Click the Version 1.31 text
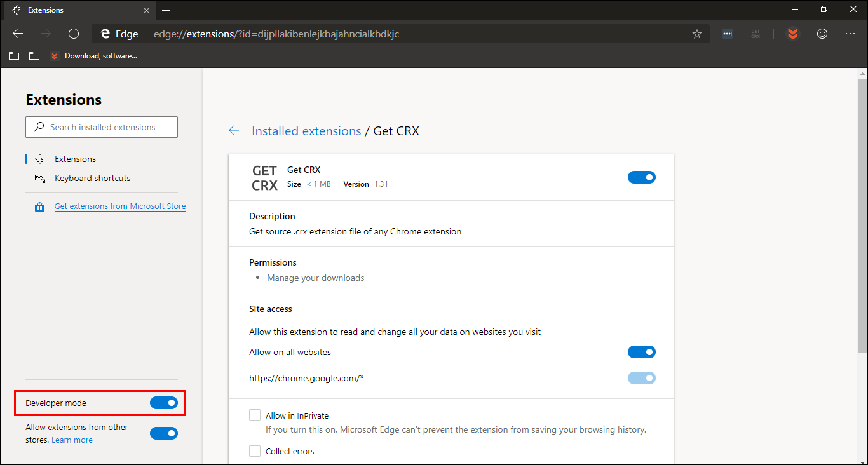 (x=365, y=184)
